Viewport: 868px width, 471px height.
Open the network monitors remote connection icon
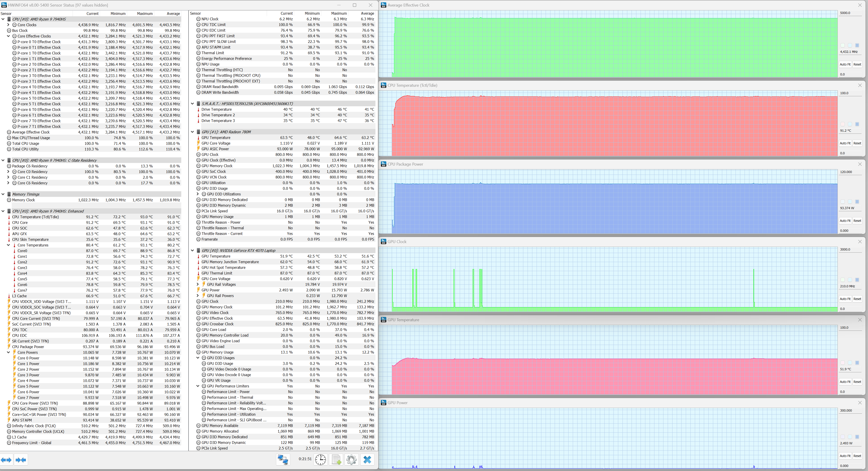coord(283,459)
